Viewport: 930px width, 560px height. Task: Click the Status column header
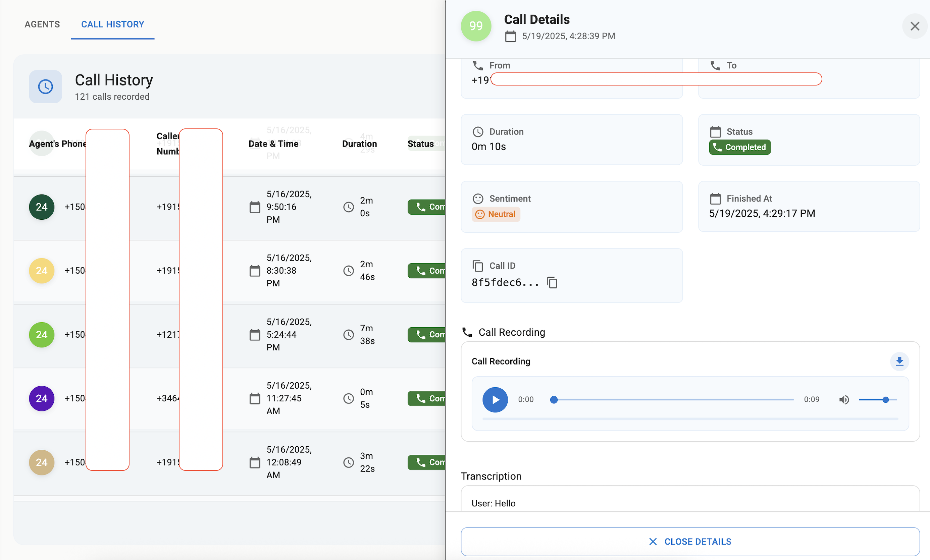tap(420, 144)
